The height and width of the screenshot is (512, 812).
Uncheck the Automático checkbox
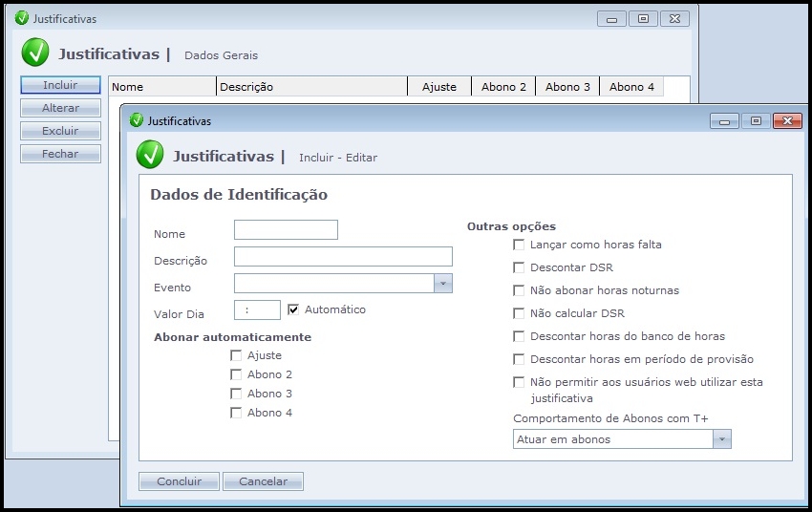coord(293,309)
